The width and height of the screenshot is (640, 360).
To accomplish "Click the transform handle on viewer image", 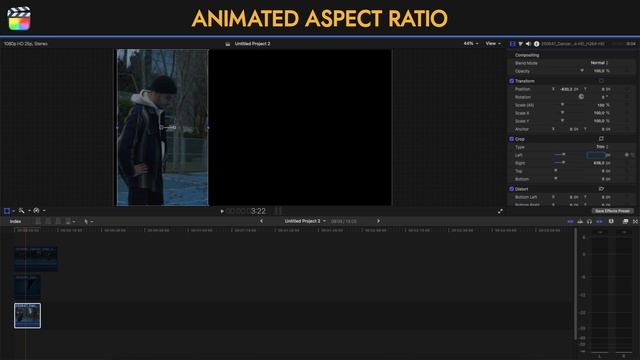I will [168, 128].
